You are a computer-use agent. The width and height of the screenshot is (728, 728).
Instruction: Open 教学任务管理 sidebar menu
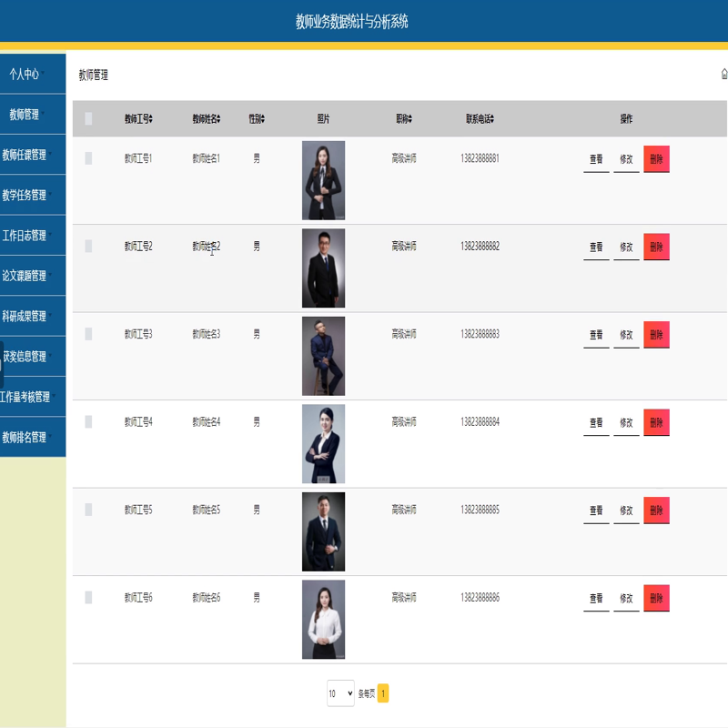coord(33,195)
